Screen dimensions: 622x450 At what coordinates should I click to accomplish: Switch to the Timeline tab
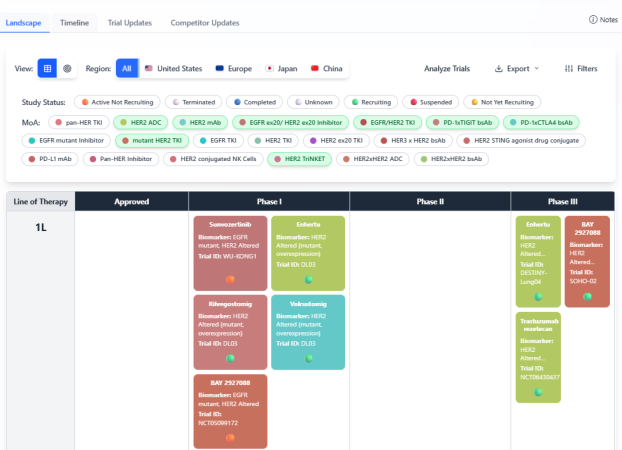click(x=74, y=22)
